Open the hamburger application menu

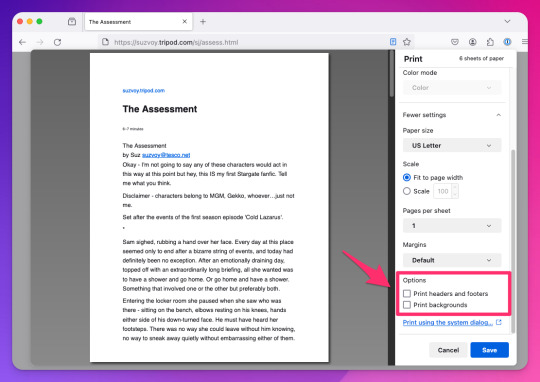[525, 42]
